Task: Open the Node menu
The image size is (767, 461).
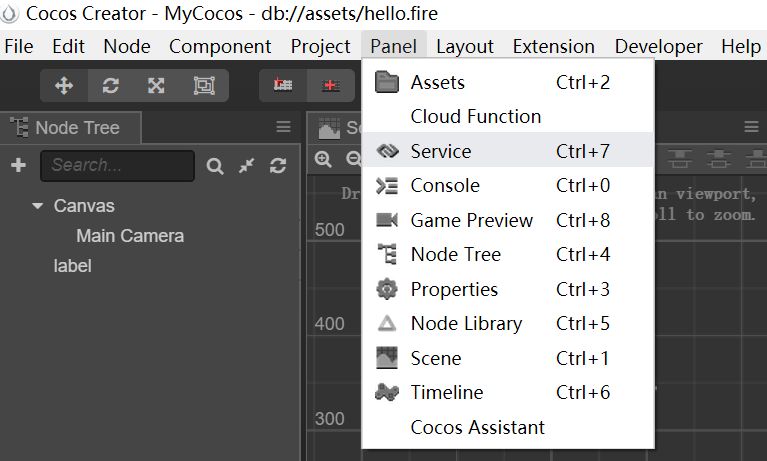Action: pos(127,46)
